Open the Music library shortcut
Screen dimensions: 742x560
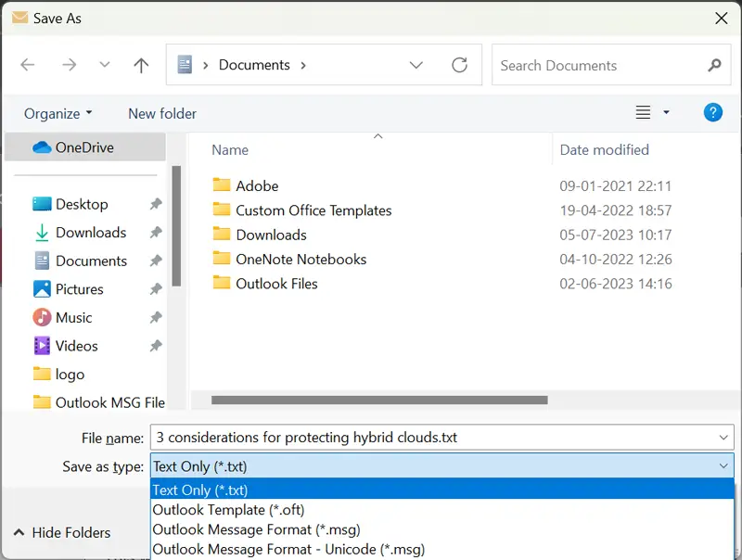(x=73, y=317)
